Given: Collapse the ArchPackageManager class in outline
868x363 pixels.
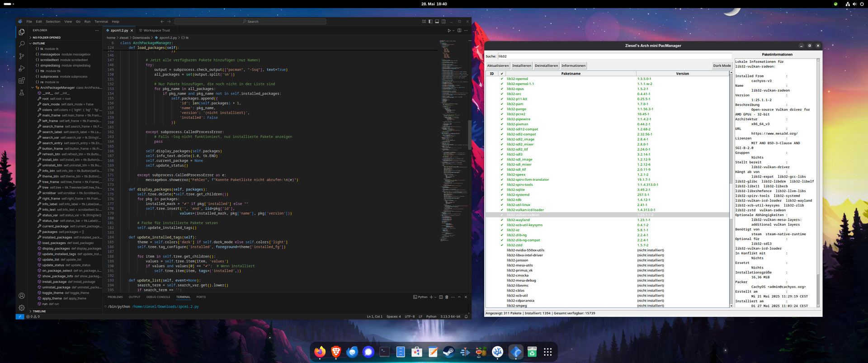Looking at the screenshot, I should (x=33, y=88).
